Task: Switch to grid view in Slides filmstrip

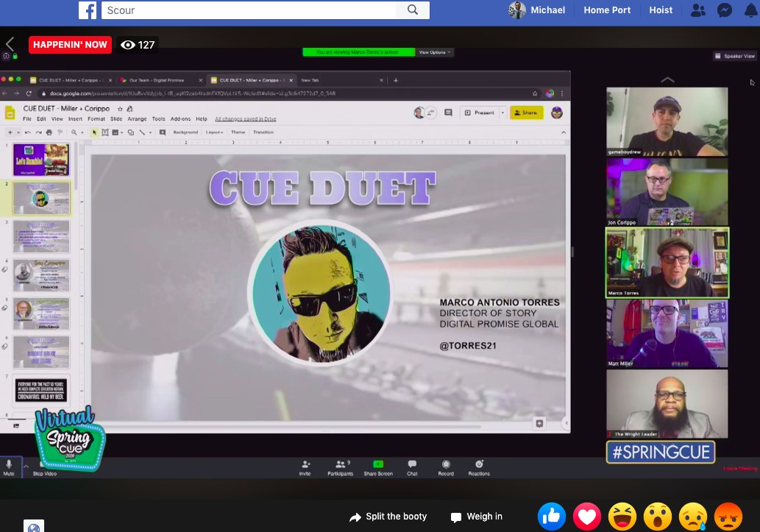Action: tap(16, 426)
